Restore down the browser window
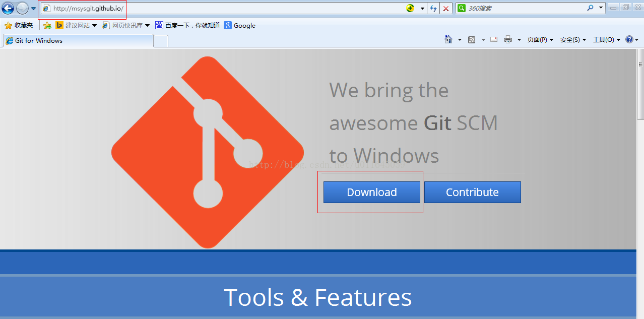644x319 pixels. (625, 8)
